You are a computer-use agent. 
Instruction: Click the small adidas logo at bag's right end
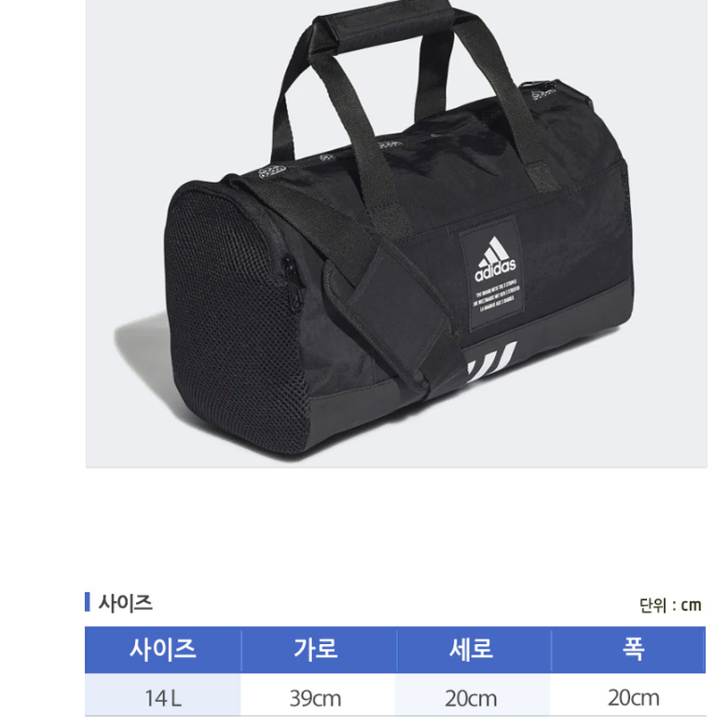point(542,94)
